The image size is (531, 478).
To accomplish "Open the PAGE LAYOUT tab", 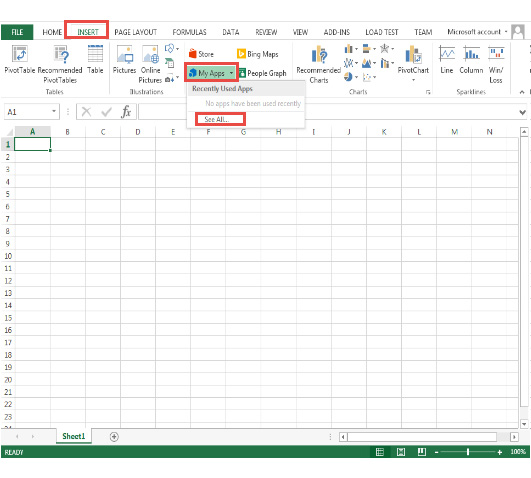I will 135,32.
